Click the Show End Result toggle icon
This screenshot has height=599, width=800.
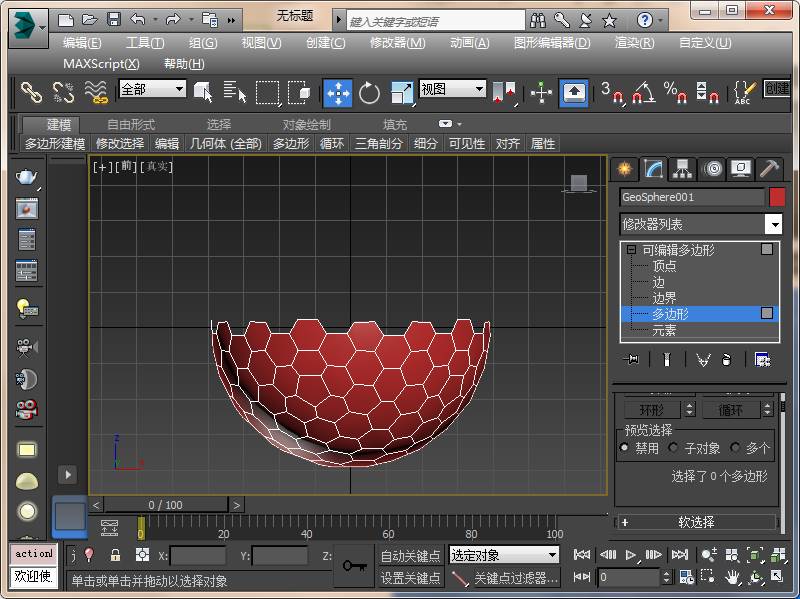pyautogui.click(x=666, y=360)
